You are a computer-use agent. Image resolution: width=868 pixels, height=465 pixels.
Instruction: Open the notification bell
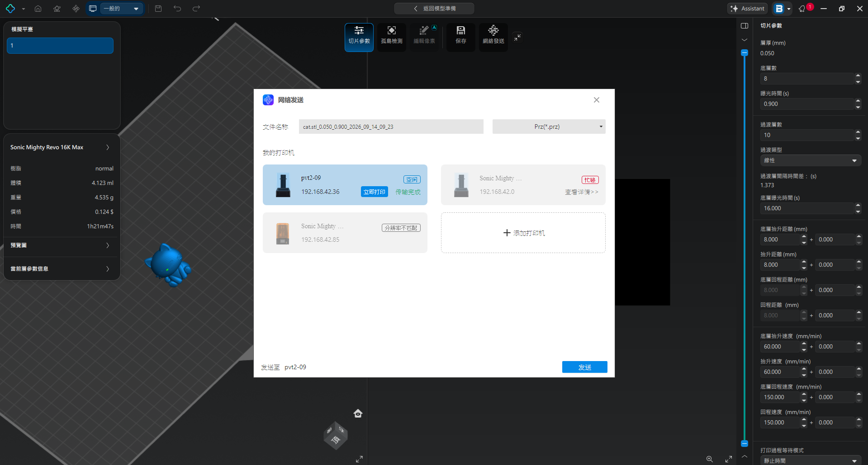pyautogui.click(x=802, y=9)
